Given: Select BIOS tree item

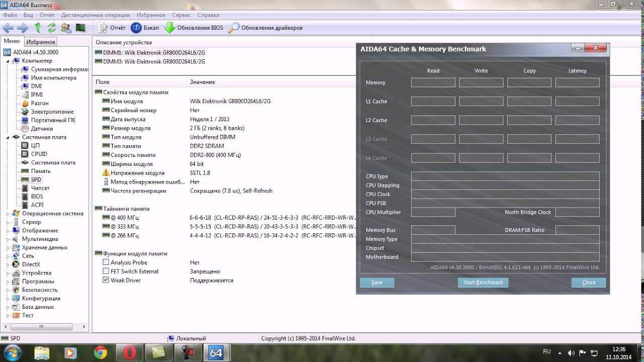Looking at the screenshot, I should (x=33, y=197).
